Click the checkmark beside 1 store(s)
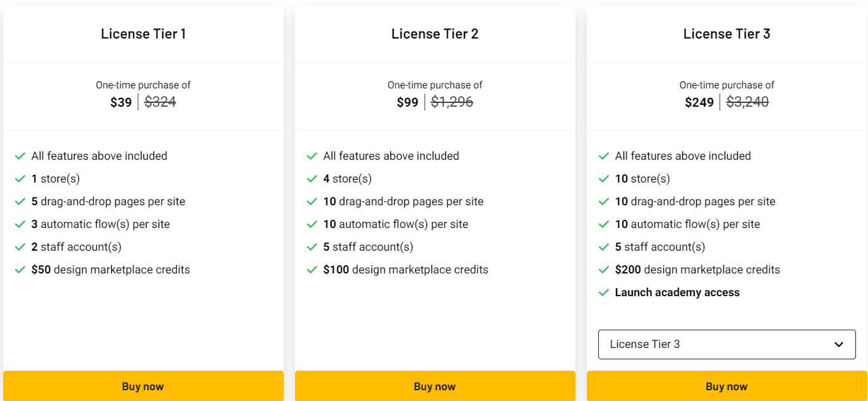868x401 pixels. tap(20, 178)
